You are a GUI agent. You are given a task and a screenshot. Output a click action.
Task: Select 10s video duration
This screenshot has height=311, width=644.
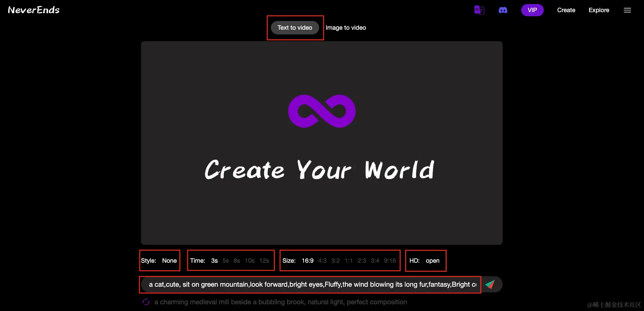250,261
